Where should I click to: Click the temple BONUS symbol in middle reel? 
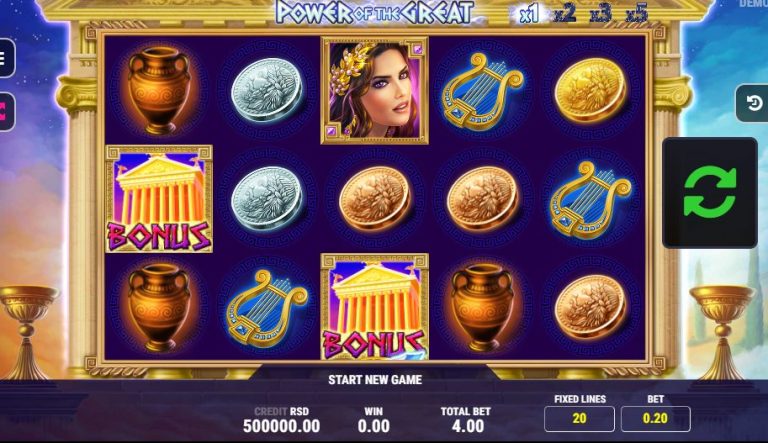coord(374,307)
